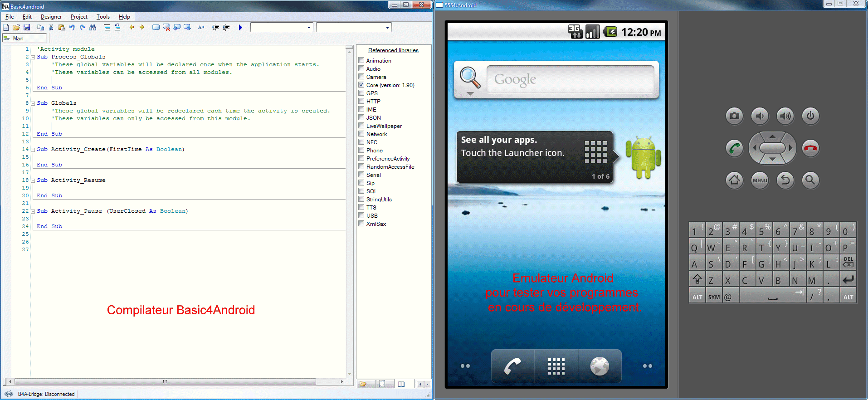Run the project with the blue play arrow
868x400 pixels.
coord(240,28)
